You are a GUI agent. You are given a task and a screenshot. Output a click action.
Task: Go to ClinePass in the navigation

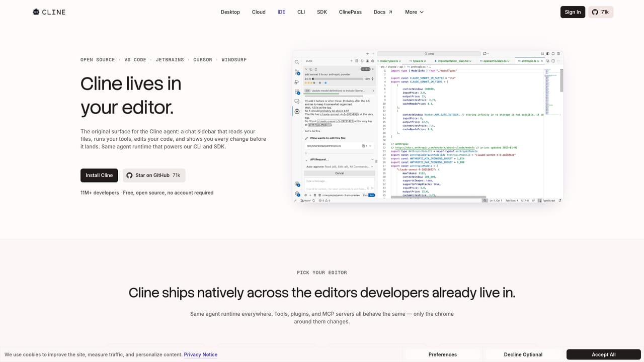[350, 12]
